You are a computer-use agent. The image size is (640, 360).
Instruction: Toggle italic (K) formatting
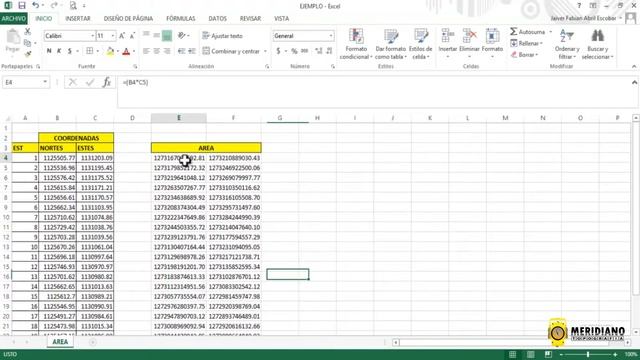pyautogui.click(x=59, y=51)
